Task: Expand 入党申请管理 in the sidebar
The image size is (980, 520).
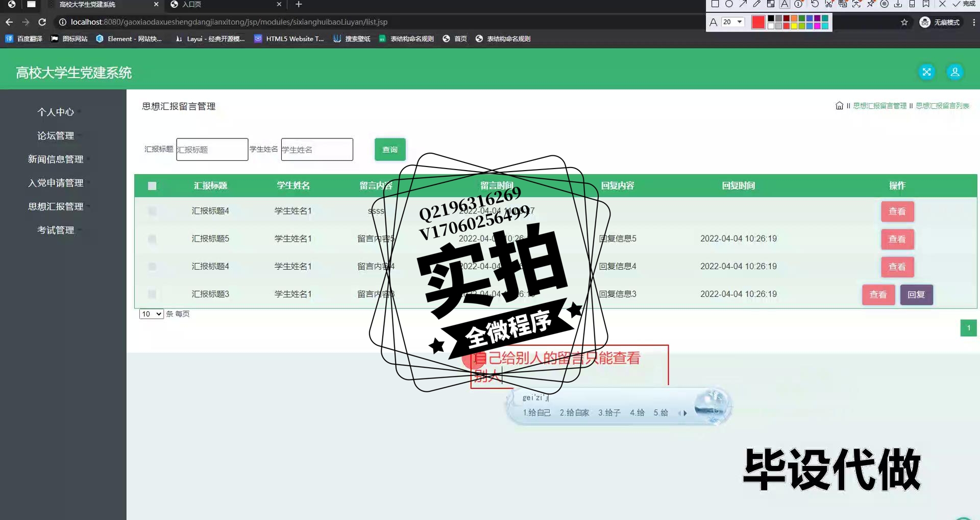Action: click(56, 182)
